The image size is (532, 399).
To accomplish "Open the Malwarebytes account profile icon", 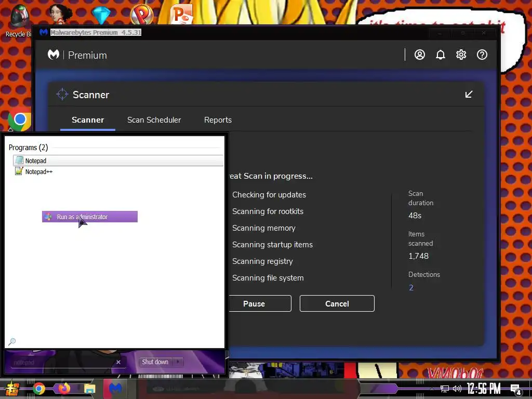I will pos(419,55).
